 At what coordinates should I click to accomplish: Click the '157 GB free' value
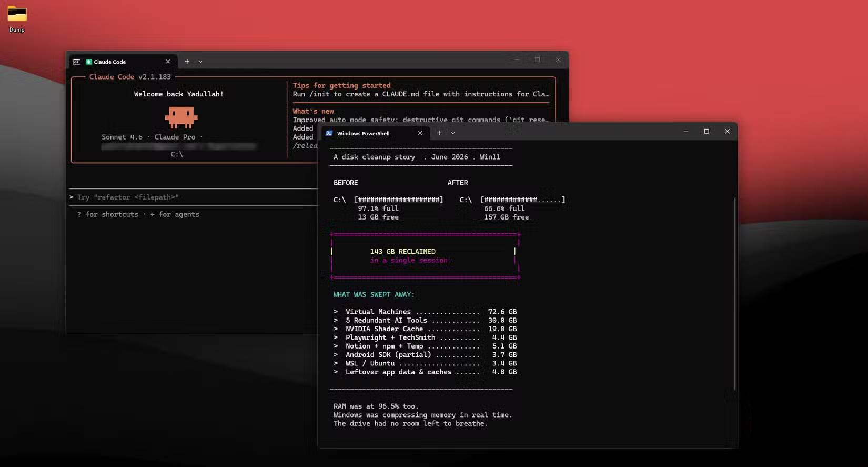tap(507, 217)
